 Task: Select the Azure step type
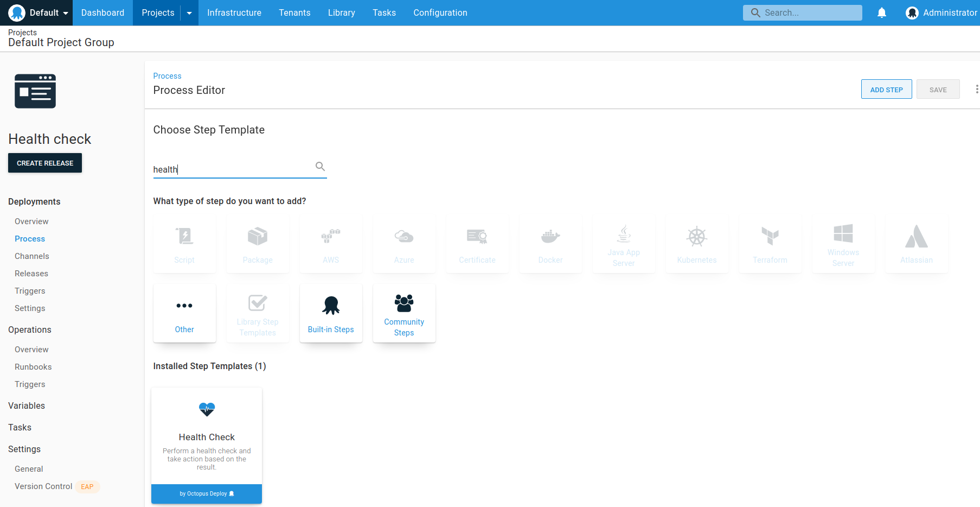[404, 244]
